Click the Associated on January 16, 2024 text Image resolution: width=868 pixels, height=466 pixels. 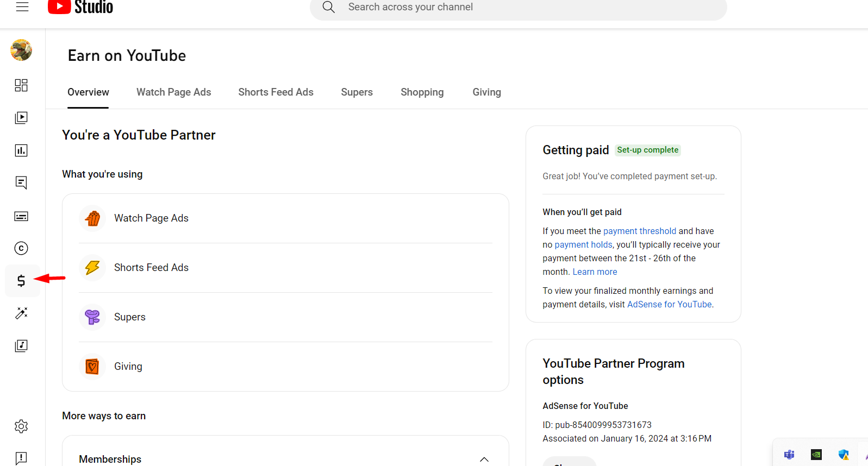(x=627, y=438)
